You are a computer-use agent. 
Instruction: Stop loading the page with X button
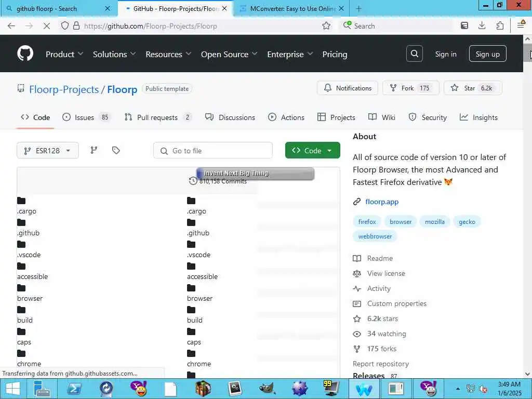pos(47,26)
